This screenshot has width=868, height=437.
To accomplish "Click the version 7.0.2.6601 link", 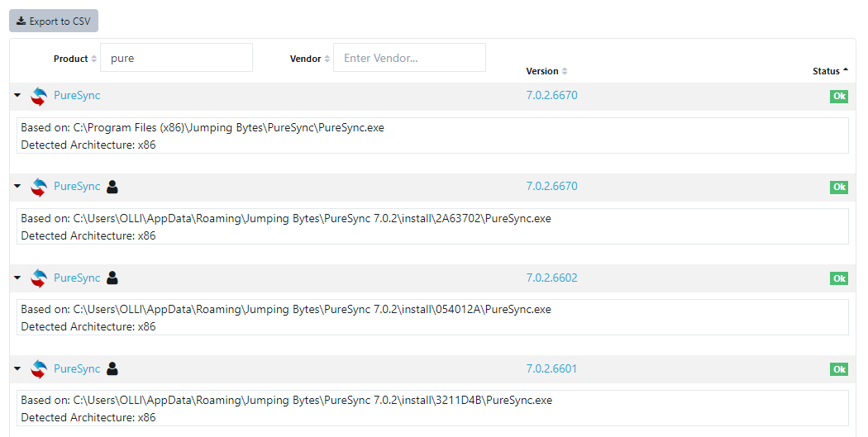I will (551, 368).
